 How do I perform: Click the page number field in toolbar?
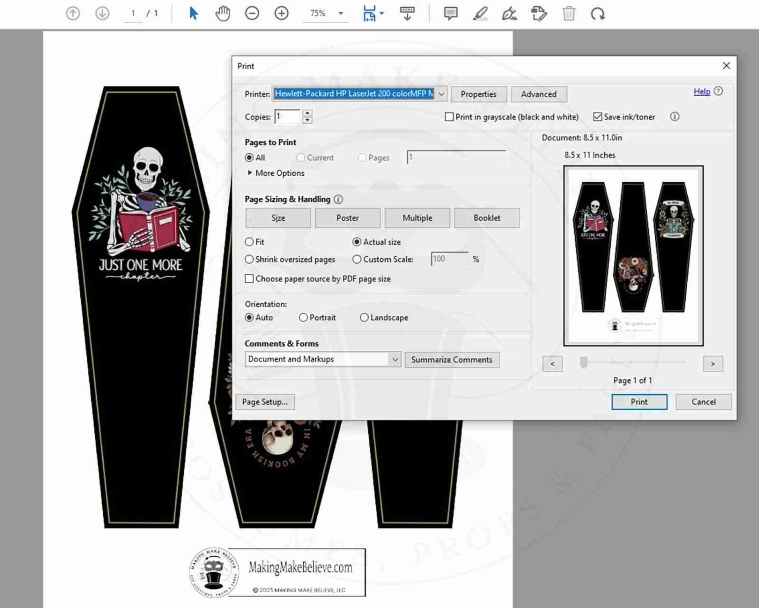133,13
